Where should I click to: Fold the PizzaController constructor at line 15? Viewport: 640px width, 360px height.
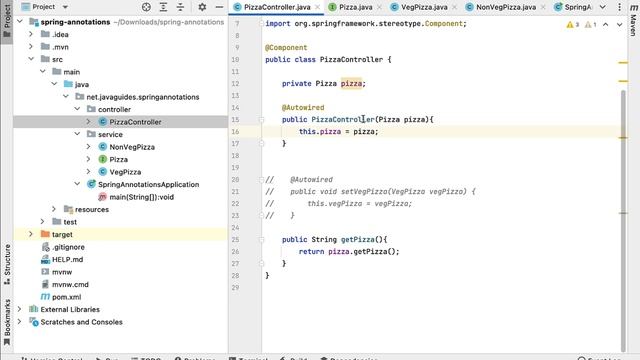(262, 120)
